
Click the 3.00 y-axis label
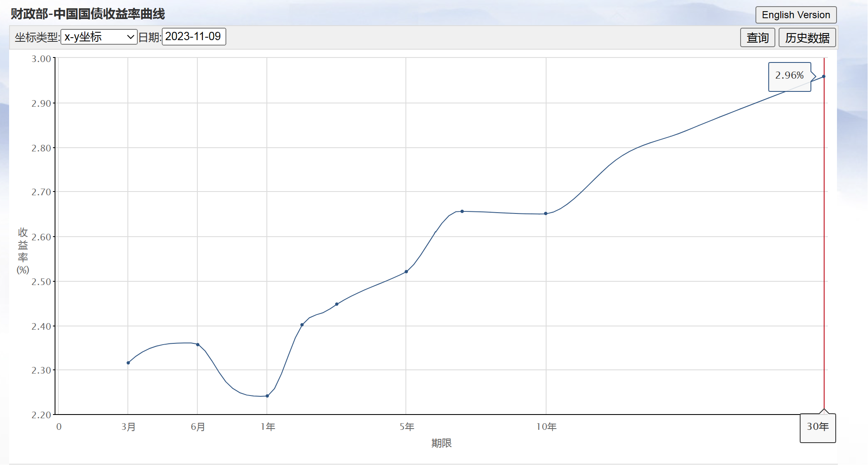tap(41, 59)
